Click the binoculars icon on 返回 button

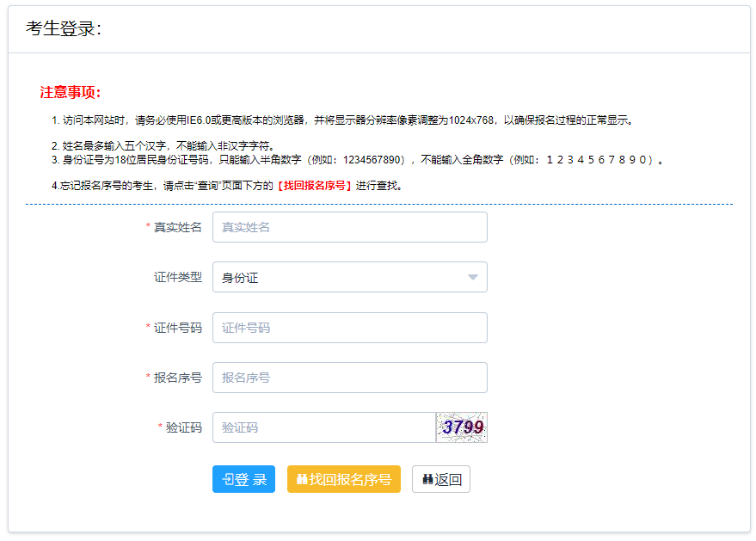pyautogui.click(x=427, y=479)
